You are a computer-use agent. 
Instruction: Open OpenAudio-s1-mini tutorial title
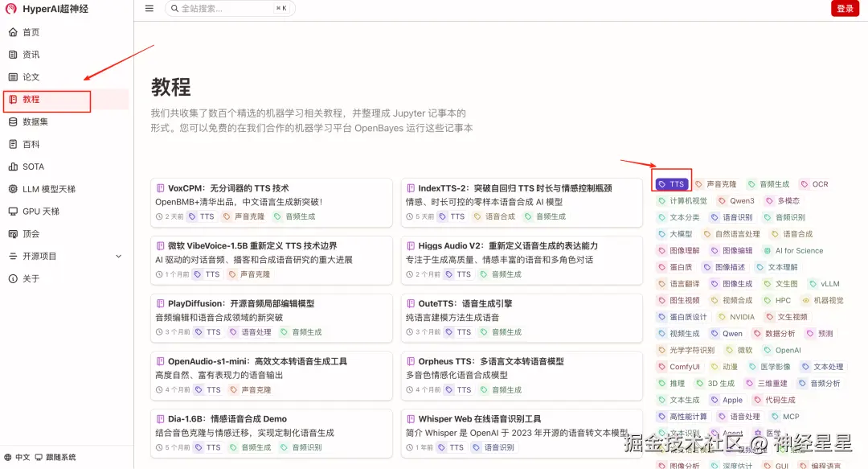pyautogui.click(x=257, y=361)
